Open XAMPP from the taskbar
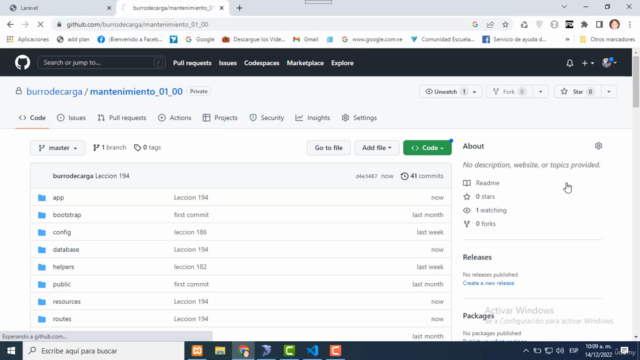This screenshot has width=640, height=360. coord(197,351)
